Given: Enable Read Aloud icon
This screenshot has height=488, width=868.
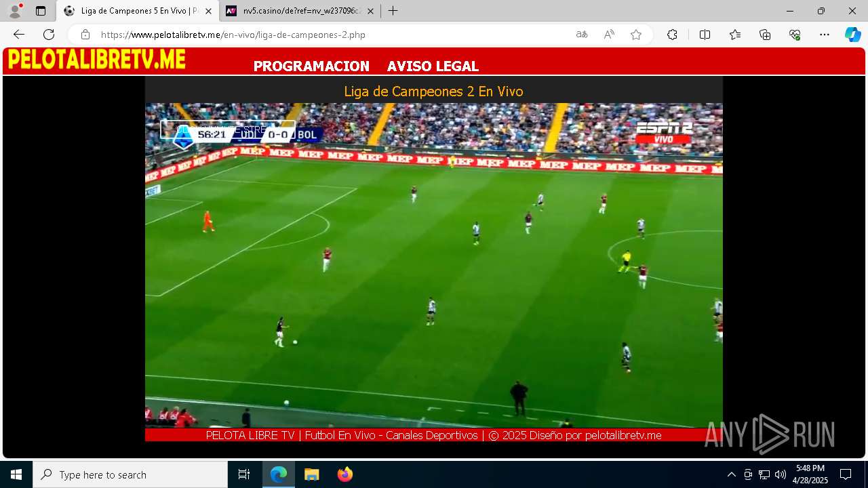Looking at the screenshot, I should pyautogui.click(x=609, y=35).
